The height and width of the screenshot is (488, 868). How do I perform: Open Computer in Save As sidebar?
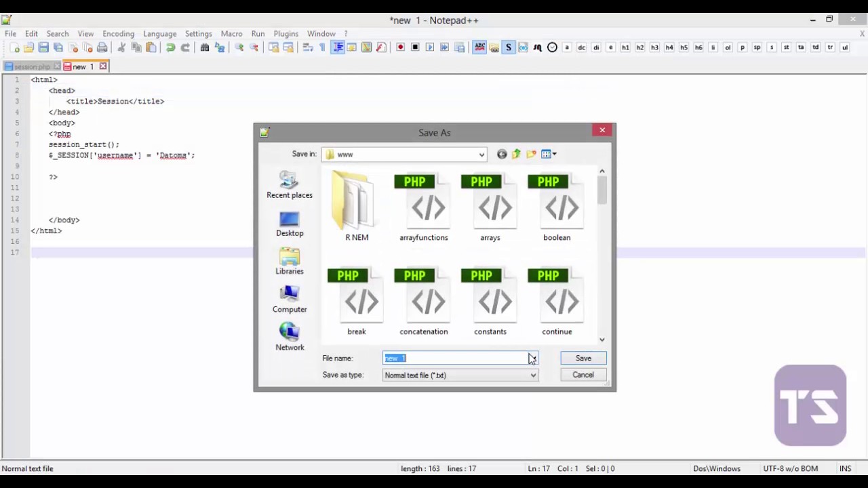[x=290, y=300]
